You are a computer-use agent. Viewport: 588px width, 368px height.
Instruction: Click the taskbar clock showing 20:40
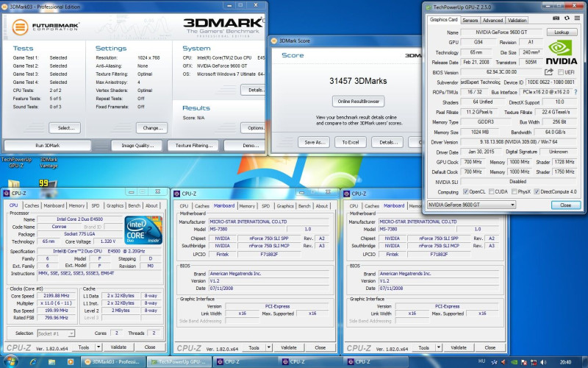[x=565, y=362]
